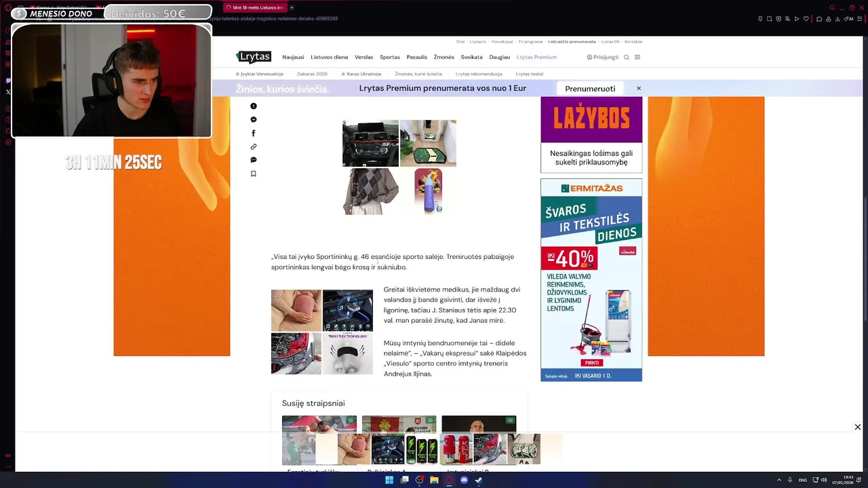The image size is (868, 488).
Task: Open the site search magnifier icon
Action: click(x=627, y=57)
